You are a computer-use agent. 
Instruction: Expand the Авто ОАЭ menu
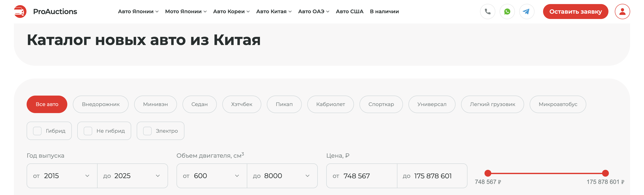point(314,12)
